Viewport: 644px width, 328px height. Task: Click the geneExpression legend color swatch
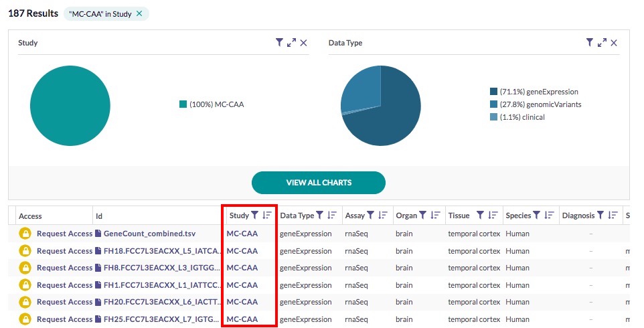493,92
